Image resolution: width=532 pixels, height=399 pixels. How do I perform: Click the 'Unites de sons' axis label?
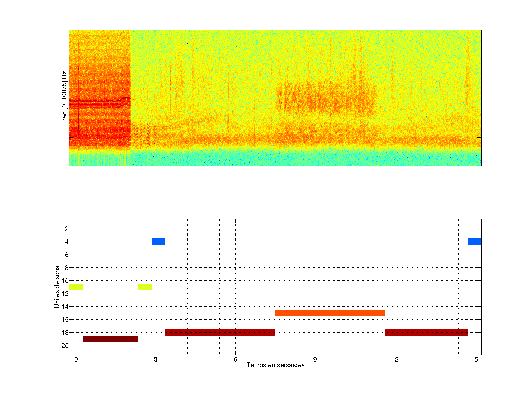[57, 287]
